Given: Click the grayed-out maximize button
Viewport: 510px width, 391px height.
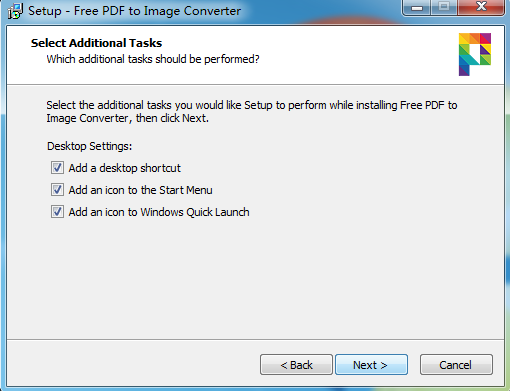Looking at the screenshot, I should [444, 7].
